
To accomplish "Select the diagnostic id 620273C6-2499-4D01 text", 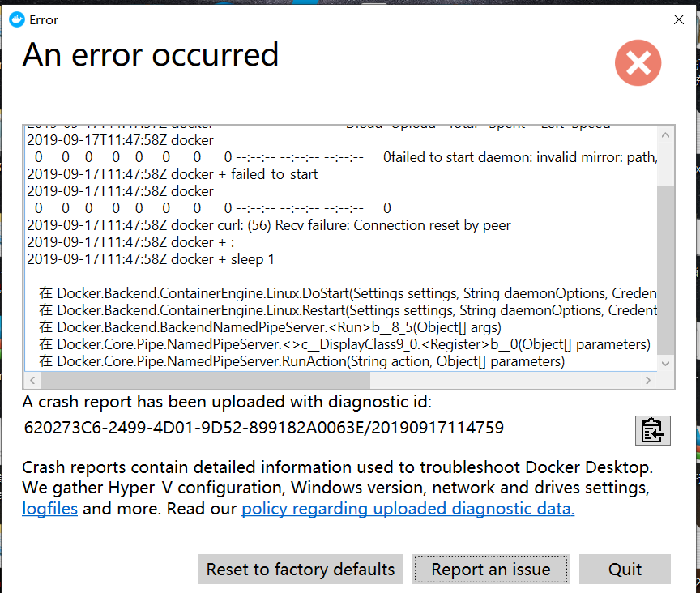I will [x=264, y=428].
